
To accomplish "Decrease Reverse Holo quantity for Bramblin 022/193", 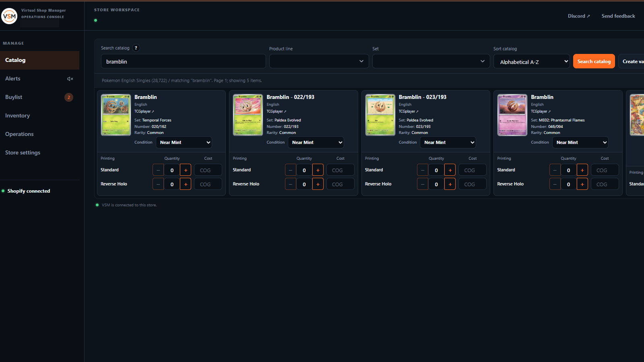I will pos(291,184).
